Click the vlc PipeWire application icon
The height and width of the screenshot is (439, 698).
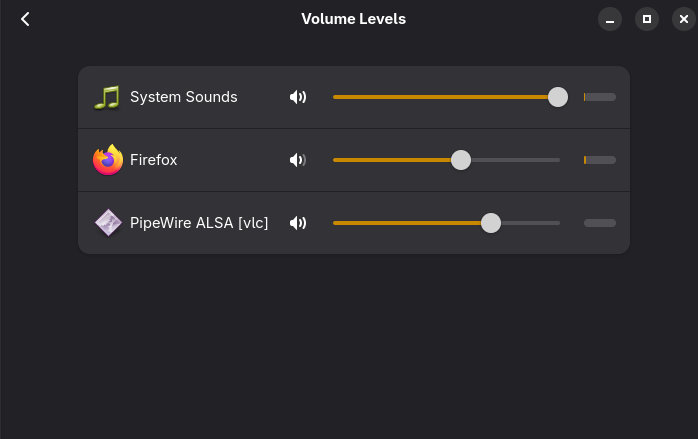click(107, 223)
